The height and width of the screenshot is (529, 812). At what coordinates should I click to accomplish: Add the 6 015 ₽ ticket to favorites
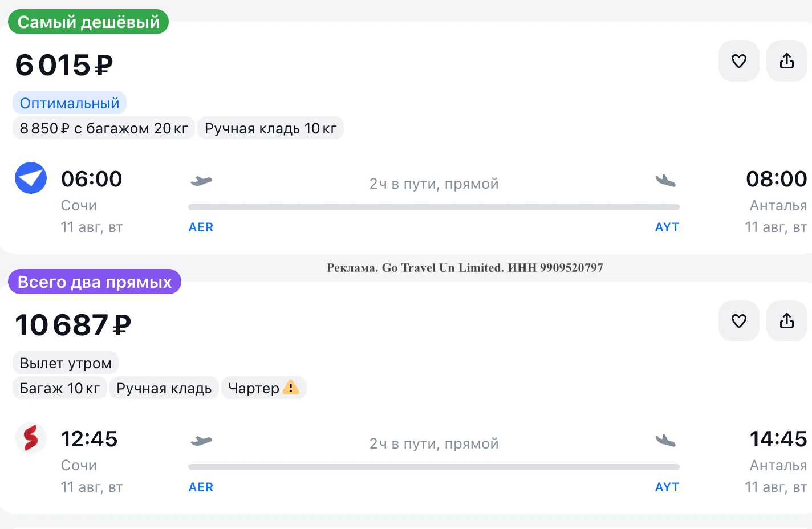pyautogui.click(x=739, y=61)
